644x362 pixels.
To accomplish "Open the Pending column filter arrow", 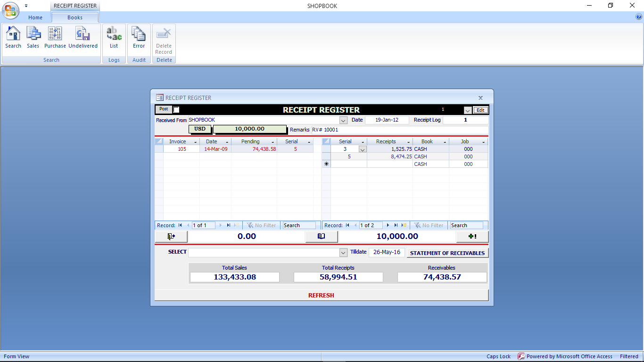I will tap(273, 142).
